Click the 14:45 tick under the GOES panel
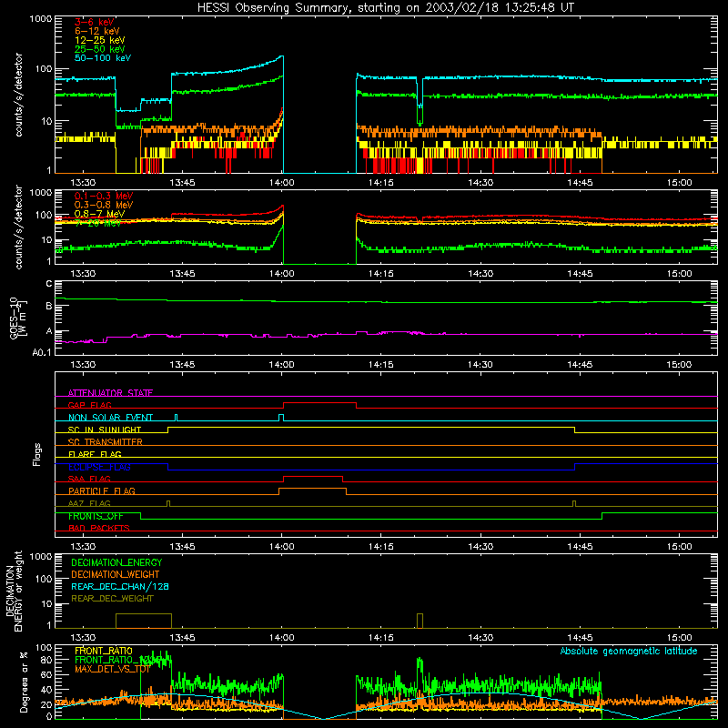 click(x=580, y=365)
